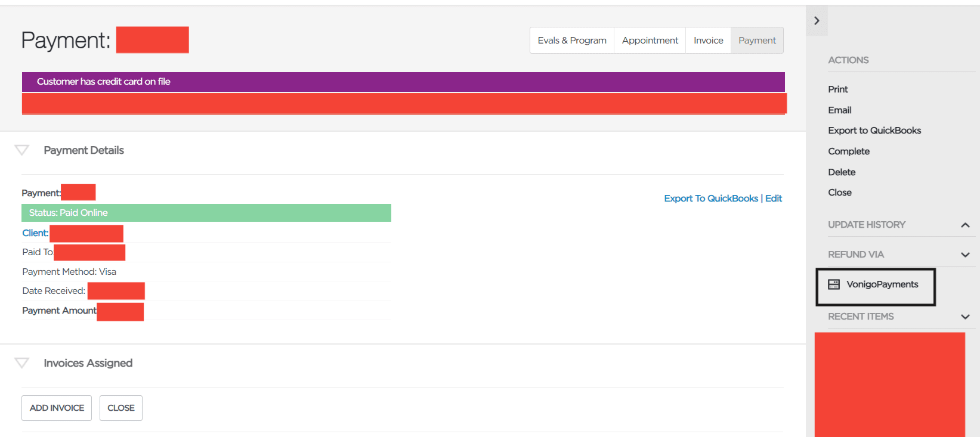980x437 pixels.
Task: Edit the payment details
Action: (x=774, y=199)
